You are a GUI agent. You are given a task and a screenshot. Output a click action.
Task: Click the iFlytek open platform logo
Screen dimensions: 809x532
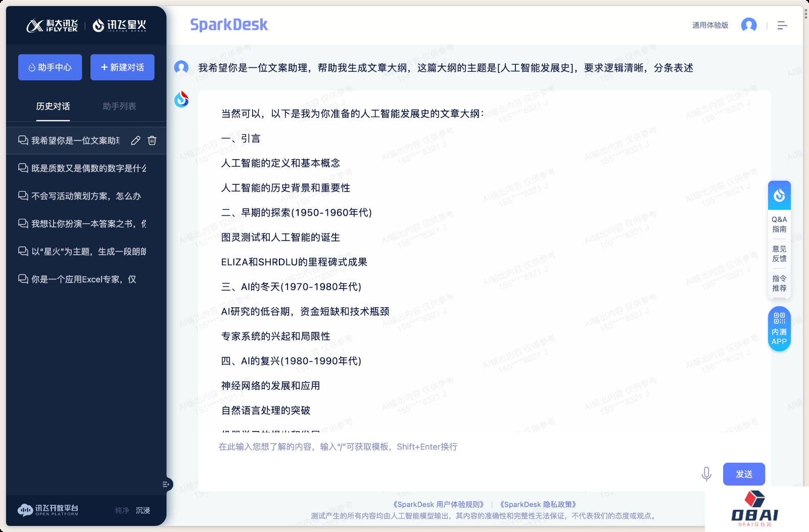click(x=48, y=510)
